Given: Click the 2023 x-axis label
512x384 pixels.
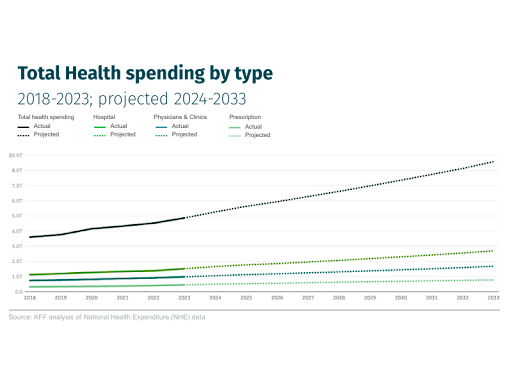Looking at the screenshot, I should pos(184,298).
